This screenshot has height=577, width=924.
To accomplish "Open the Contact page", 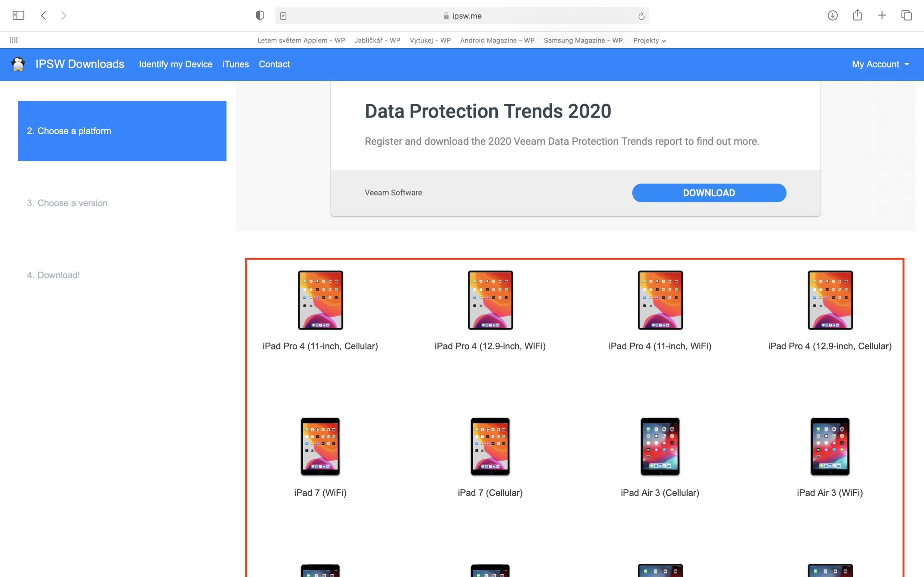I will pyautogui.click(x=274, y=64).
